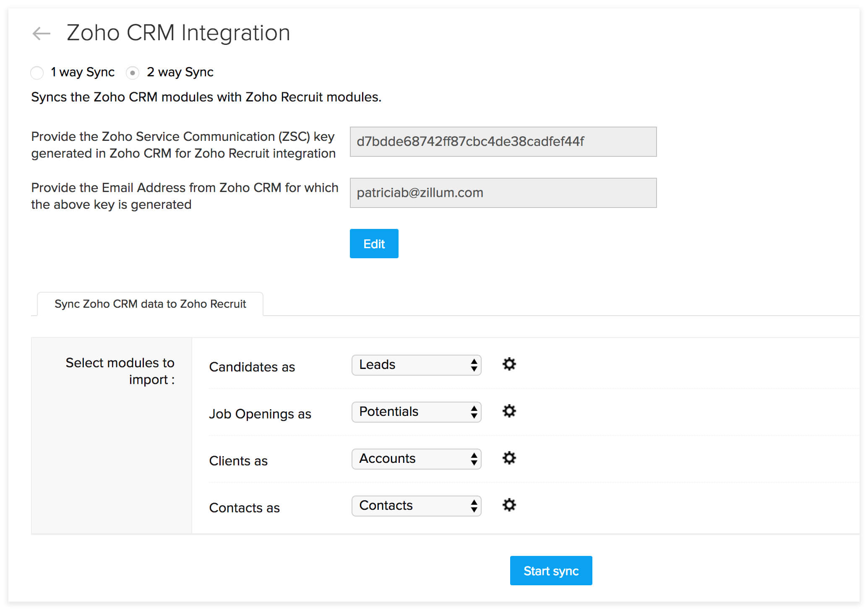Click the back arrow beside Zoho CRM Integration
Viewport: 868px width, 610px height.
click(x=41, y=33)
